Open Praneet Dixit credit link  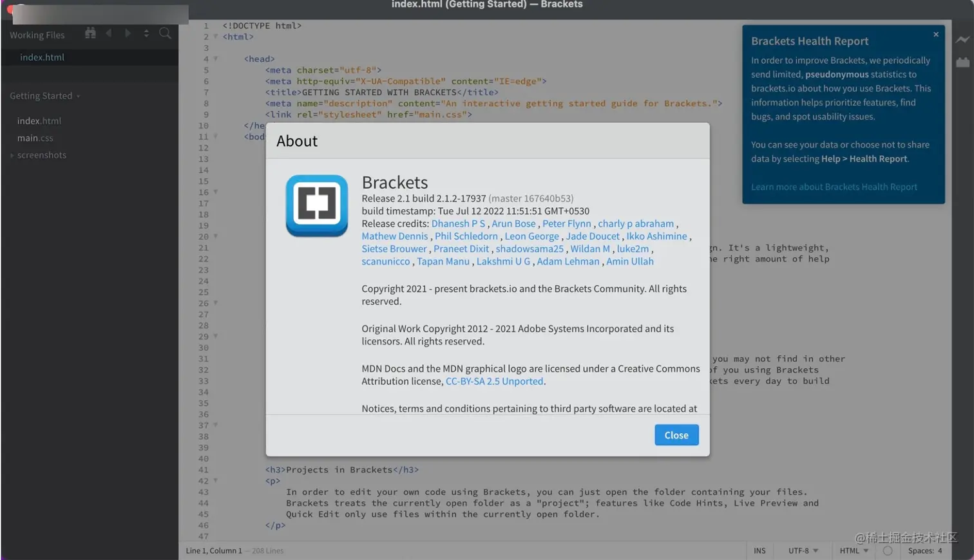coord(461,248)
